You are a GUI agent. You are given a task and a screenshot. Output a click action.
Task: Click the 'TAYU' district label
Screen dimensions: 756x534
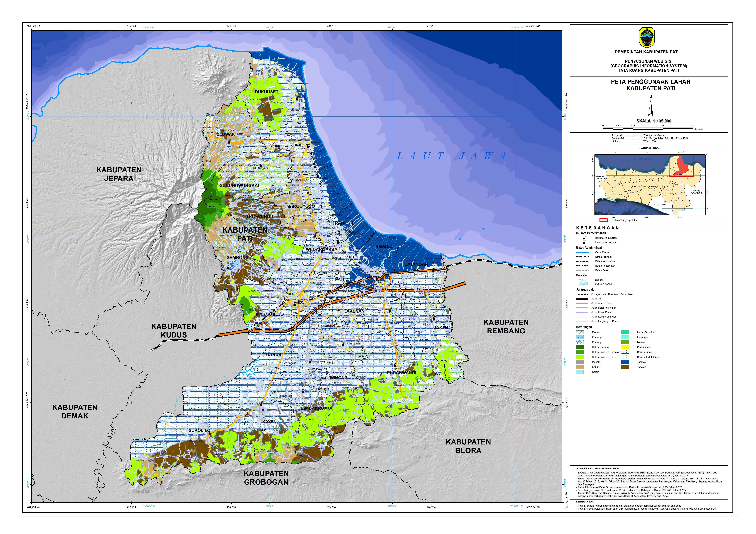tap(290, 135)
